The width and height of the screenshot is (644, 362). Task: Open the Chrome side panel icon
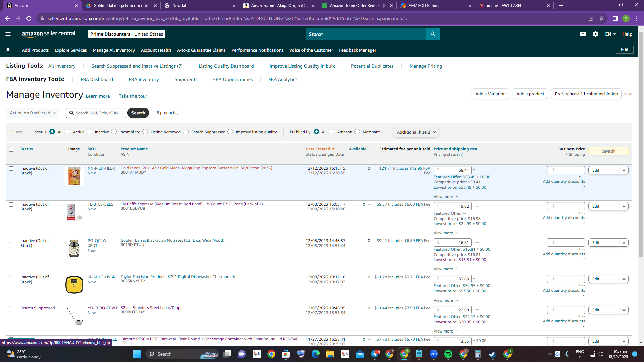[615, 18]
